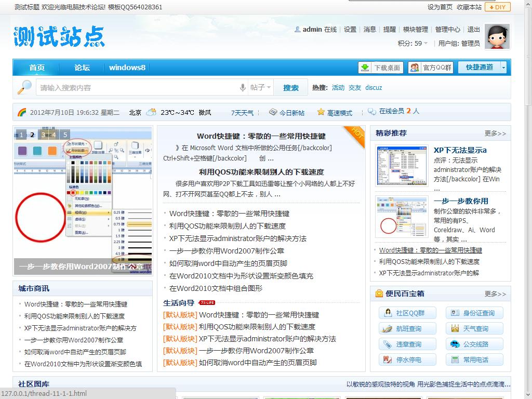Click the DIY button at top right

pos(497,7)
